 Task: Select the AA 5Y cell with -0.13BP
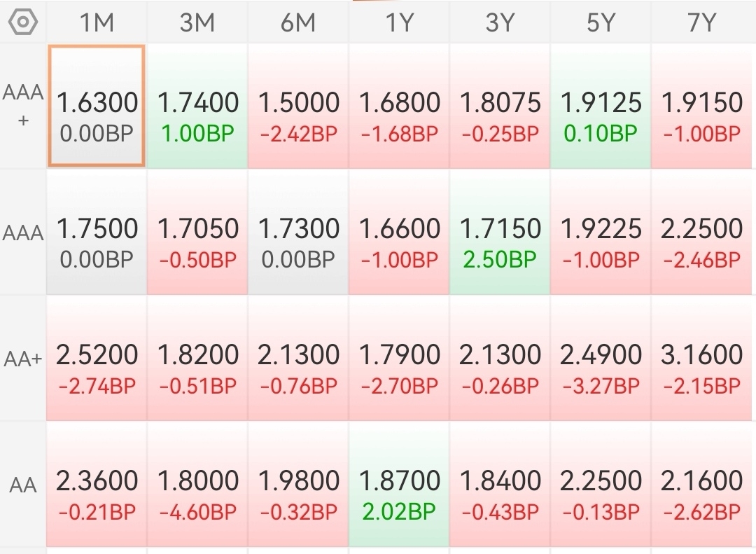point(601,485)
